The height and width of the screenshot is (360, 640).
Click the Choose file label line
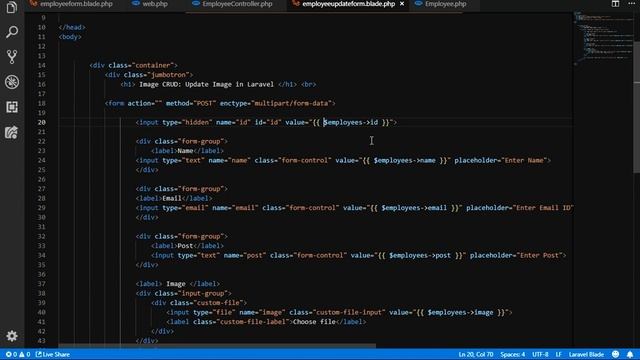pos(266,322)
